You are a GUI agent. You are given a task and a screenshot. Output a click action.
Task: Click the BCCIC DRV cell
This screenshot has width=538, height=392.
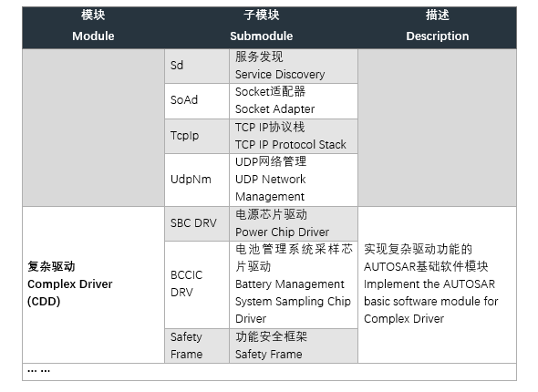pos(197,284)
